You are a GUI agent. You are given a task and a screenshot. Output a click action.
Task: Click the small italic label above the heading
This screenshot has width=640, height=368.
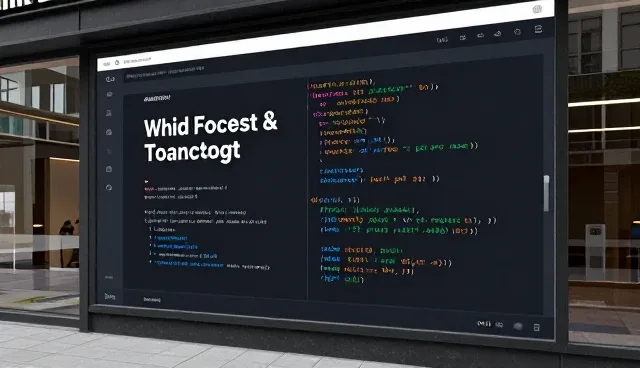point(157,98)
